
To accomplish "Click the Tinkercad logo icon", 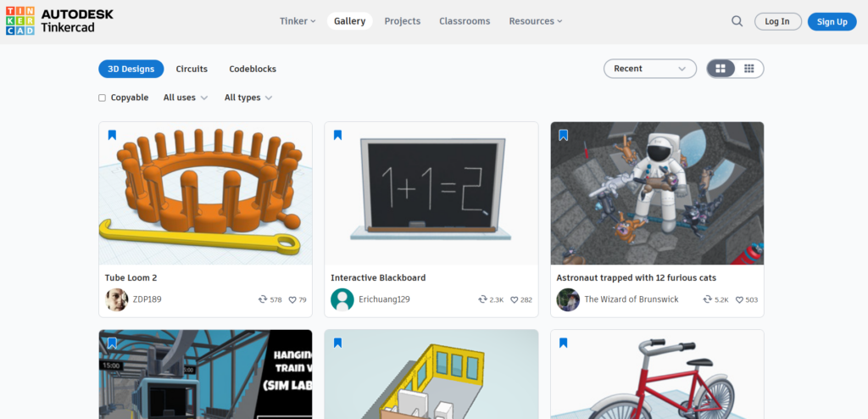I will [x=20, y=21].
